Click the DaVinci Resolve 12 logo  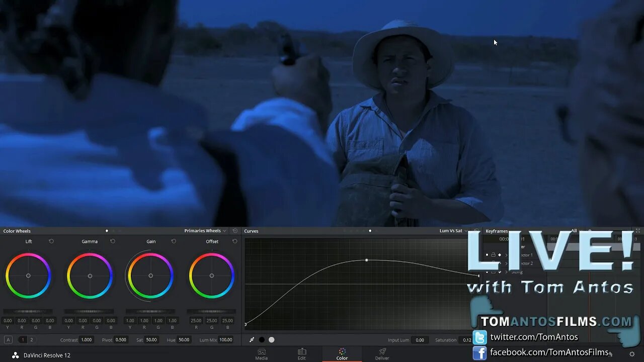pyautogui.click(x=16, y=355)
